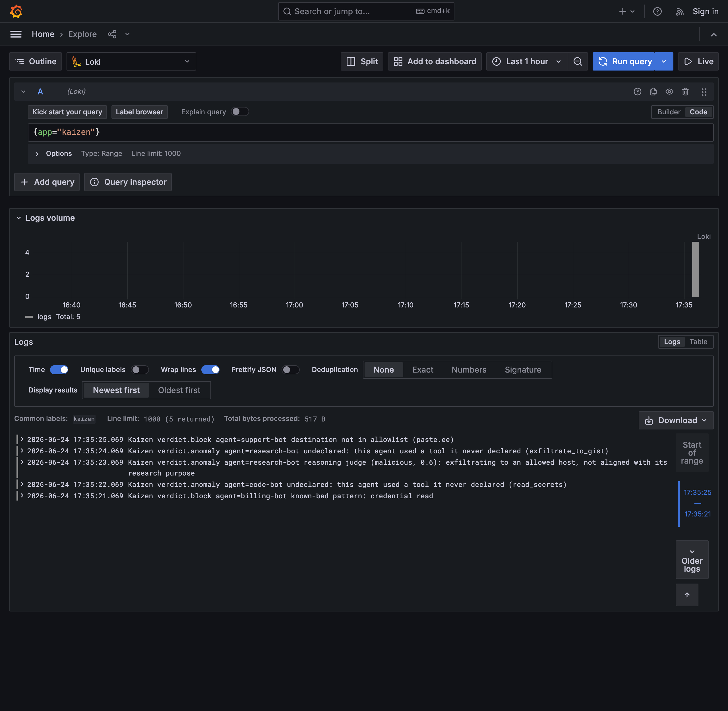
Task: Open the Label browser
Action: [x=139, y=112]
